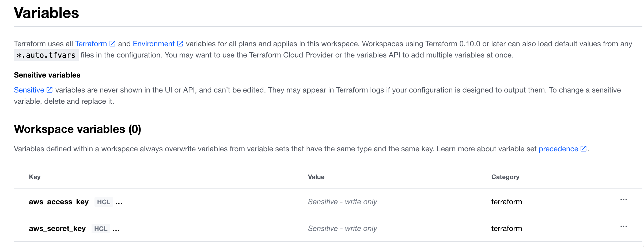Viewport: 644px width, 247px height.
Task: Expand ellipsis beside aws_secret_key HCL badge
Action: click(116, 229)
